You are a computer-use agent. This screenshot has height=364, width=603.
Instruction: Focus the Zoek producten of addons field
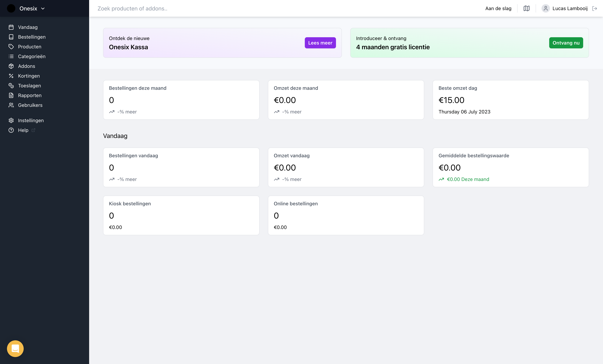pos(284,9)
